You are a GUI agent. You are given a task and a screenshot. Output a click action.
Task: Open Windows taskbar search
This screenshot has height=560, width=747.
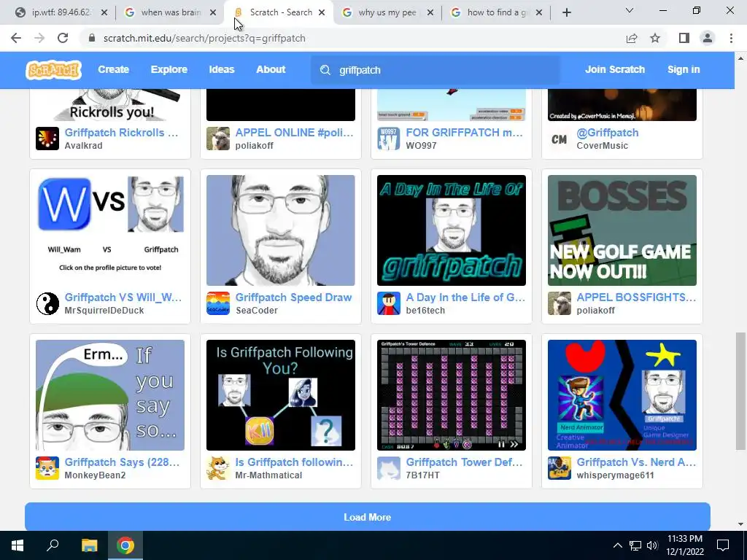53,545
